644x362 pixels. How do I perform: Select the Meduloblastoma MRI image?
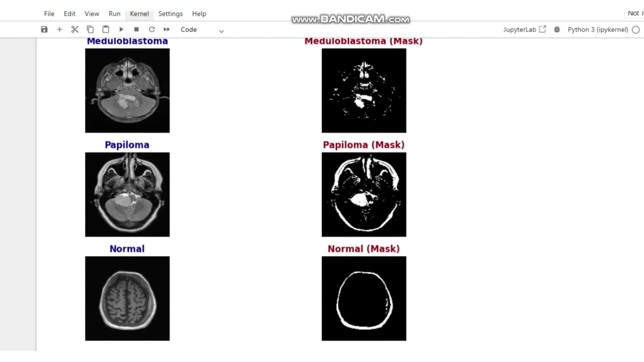(127, 90)
